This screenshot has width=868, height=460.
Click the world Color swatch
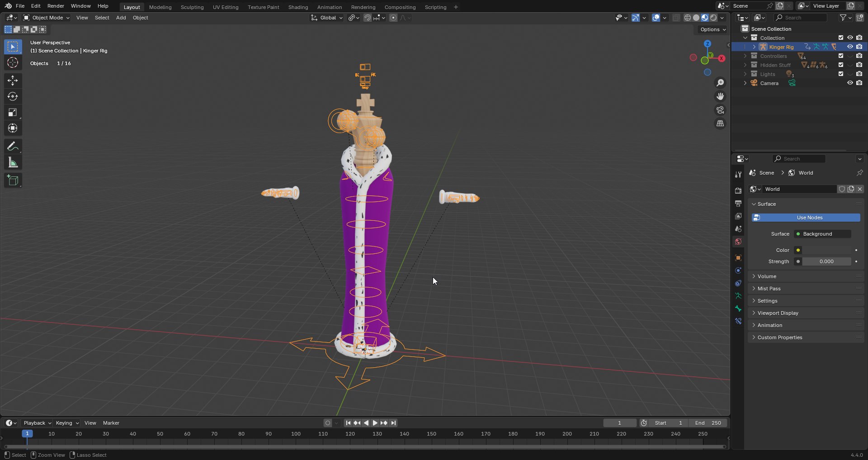click(x=827, y=250)
